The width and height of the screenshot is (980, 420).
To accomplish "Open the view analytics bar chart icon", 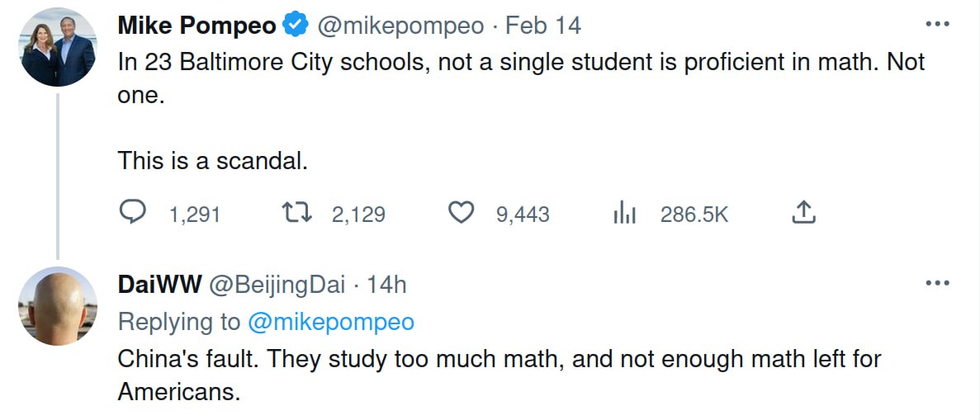I will coord(624,214).
